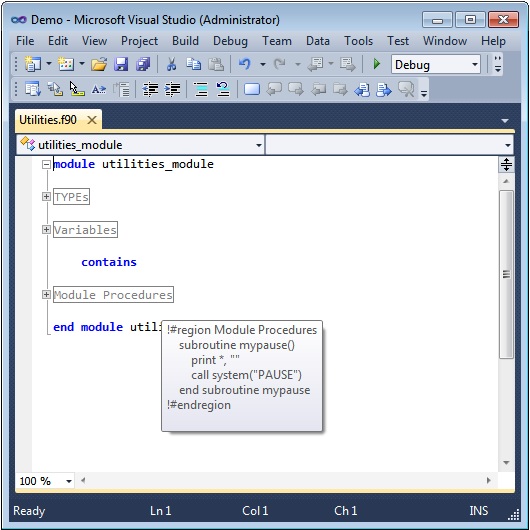Click the Undo arrow icon

[244, 64]
